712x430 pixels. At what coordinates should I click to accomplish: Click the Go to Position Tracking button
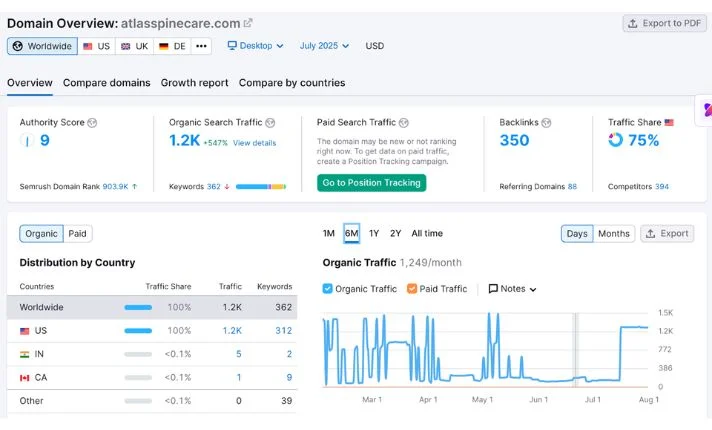(371, 183)
